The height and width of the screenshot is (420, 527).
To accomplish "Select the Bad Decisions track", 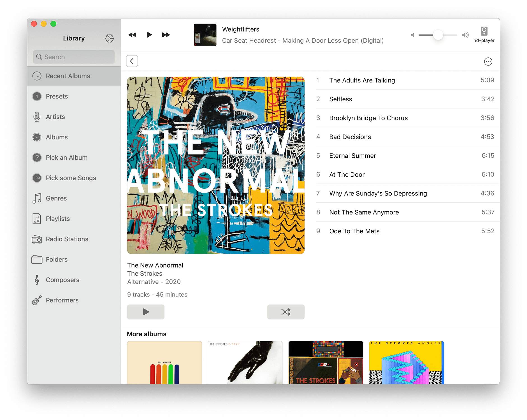I will 408,137.
